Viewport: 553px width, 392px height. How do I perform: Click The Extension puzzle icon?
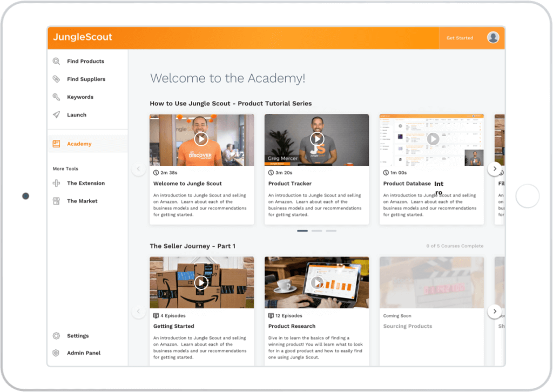point(56,183)
